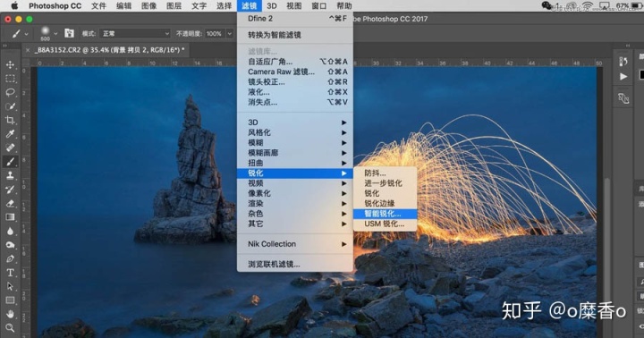
Task: Expand the Nik Collection submenu
Action: [x=295, y=244]
